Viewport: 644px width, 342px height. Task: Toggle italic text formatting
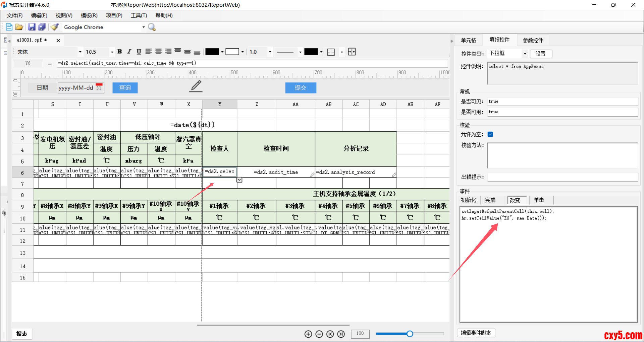[129, 52]
